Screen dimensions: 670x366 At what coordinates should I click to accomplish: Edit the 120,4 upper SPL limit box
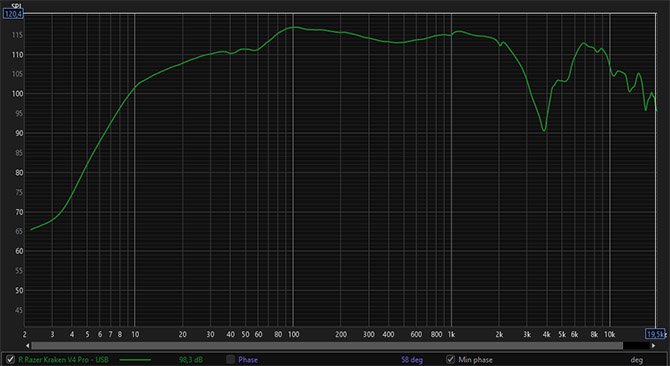coord(13,14)
